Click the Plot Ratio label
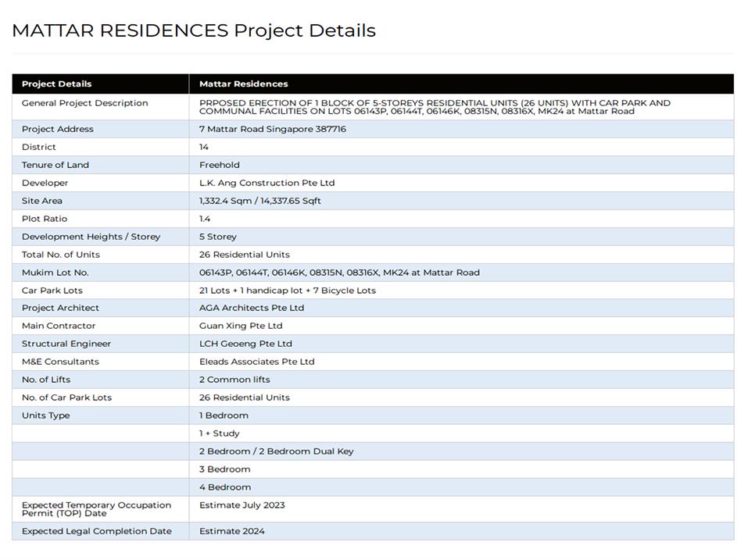Screen dimensions: 737x560 tap(45, 219)
